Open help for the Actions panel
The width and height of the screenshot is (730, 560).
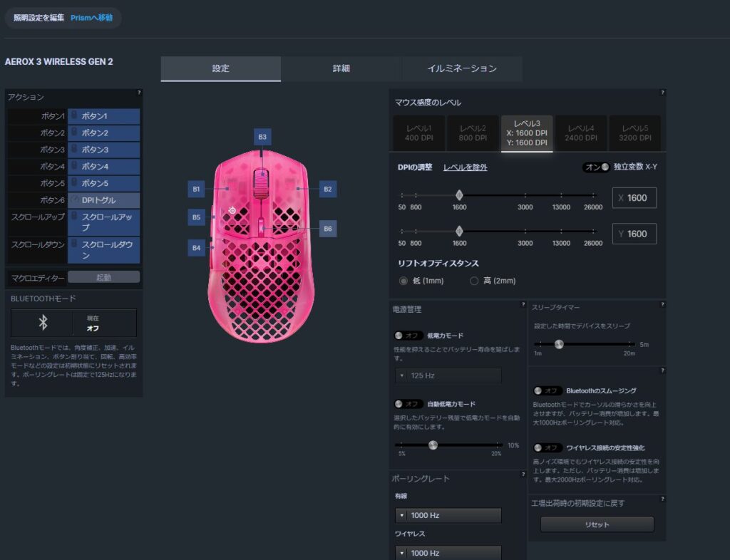point(138,93)
